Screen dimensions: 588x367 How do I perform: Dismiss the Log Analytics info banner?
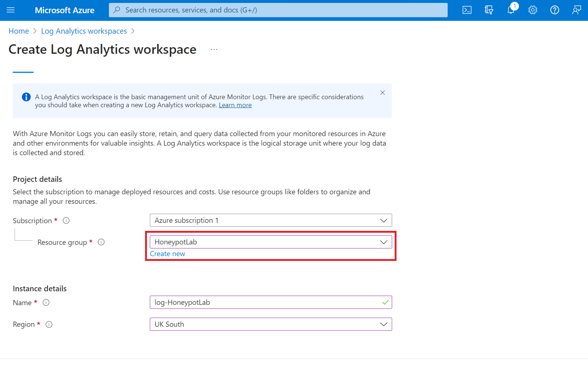tap(383, 93)
